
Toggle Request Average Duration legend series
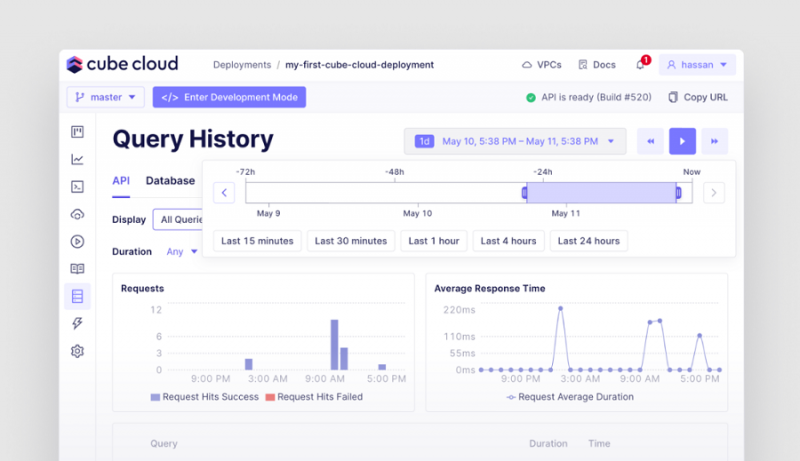pos(570,397)
